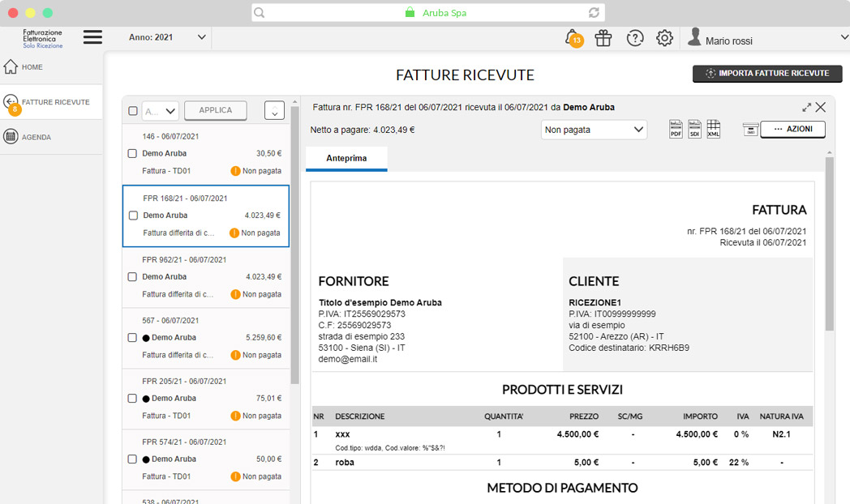Click the green lock icon
850x504 pixels.
pos(410,12)
